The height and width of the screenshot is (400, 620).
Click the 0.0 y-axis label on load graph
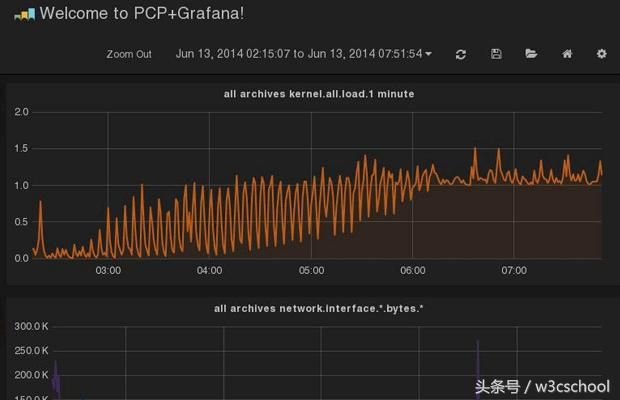tap(21, 258)
